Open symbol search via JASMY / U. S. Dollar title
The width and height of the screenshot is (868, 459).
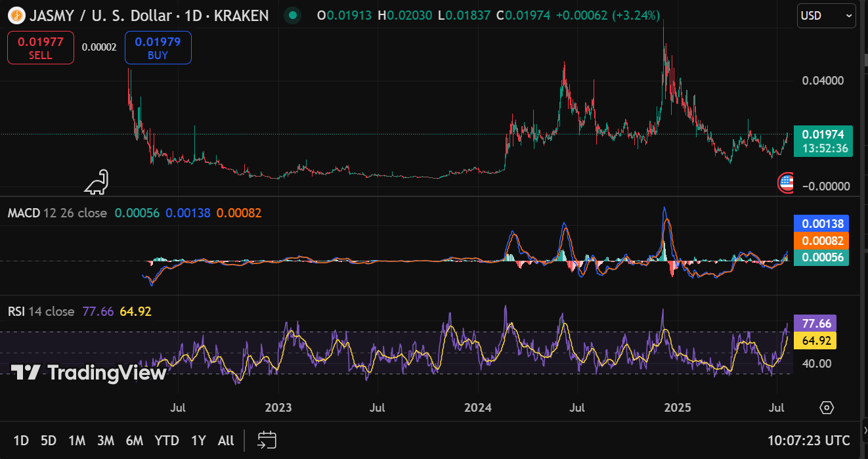(x=148, y=14)
